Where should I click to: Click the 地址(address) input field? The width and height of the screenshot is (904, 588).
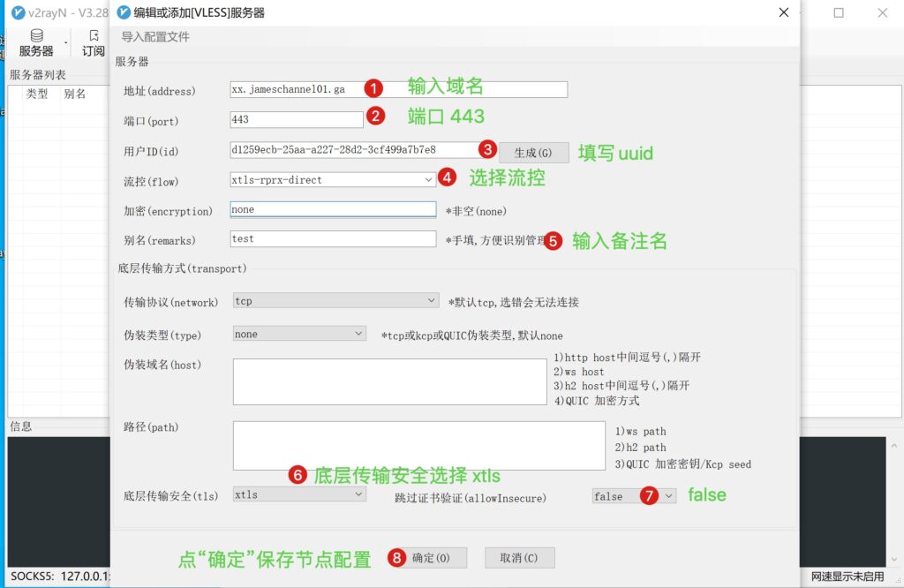[398, 89]
